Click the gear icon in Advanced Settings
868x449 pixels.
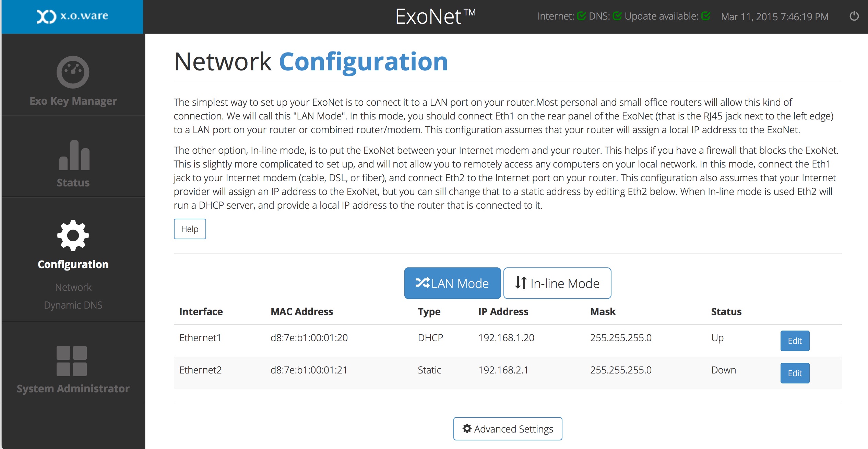[467, 428]
